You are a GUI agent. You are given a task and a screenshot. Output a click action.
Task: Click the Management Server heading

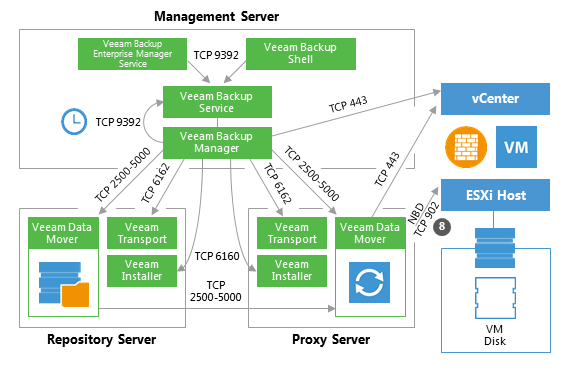coord(216,16)
